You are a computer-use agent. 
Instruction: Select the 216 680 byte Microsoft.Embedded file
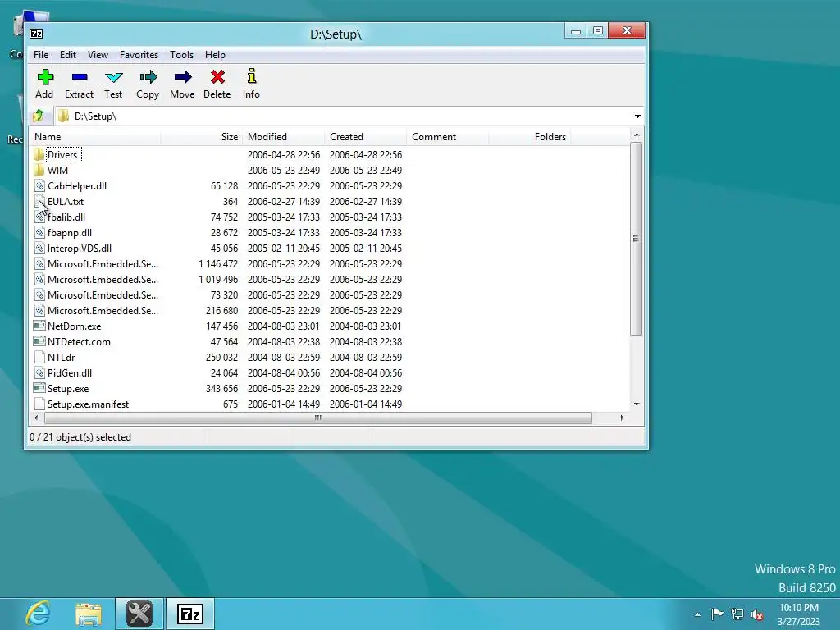click(103, 310)
